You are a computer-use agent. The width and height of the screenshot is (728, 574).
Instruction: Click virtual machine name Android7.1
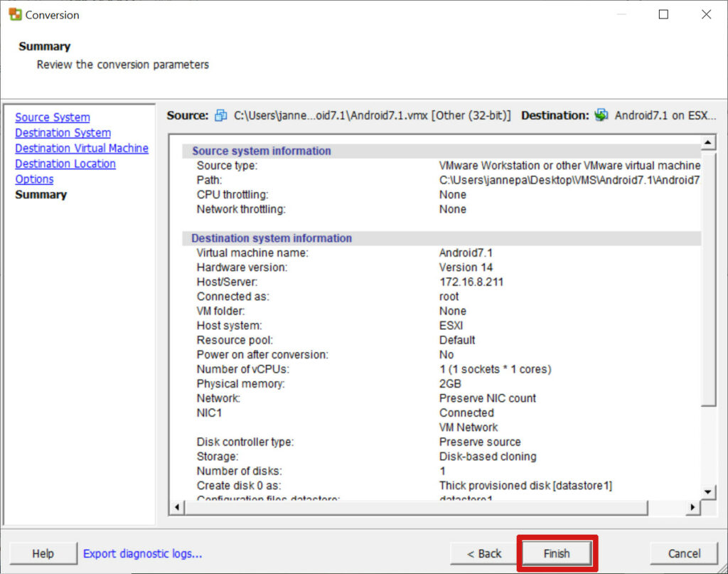pyautogui.click(x=466, y=253)
